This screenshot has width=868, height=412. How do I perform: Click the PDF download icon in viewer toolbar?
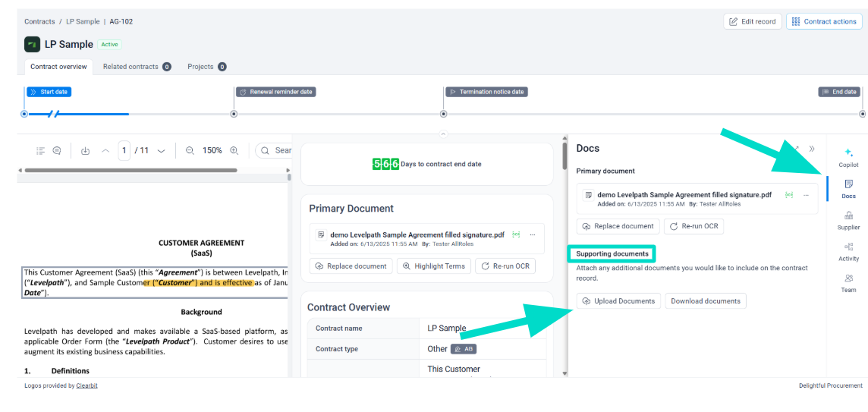tap(85, 151)
